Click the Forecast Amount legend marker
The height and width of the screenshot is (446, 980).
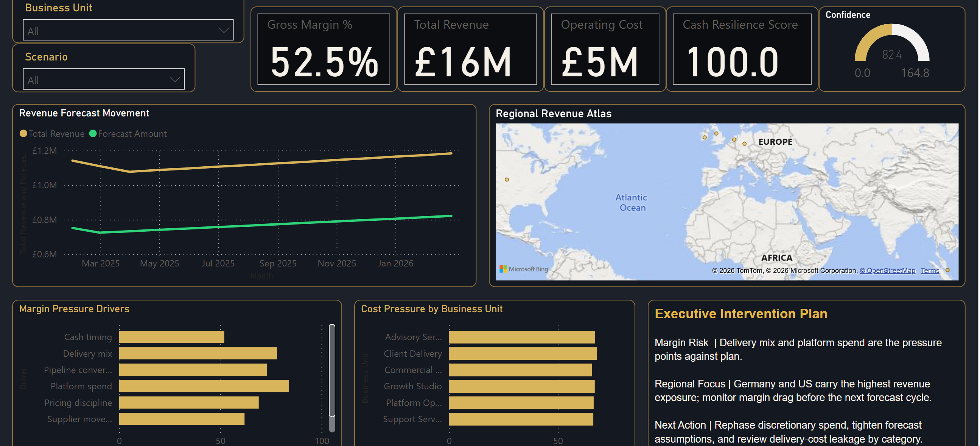[93, 133]
